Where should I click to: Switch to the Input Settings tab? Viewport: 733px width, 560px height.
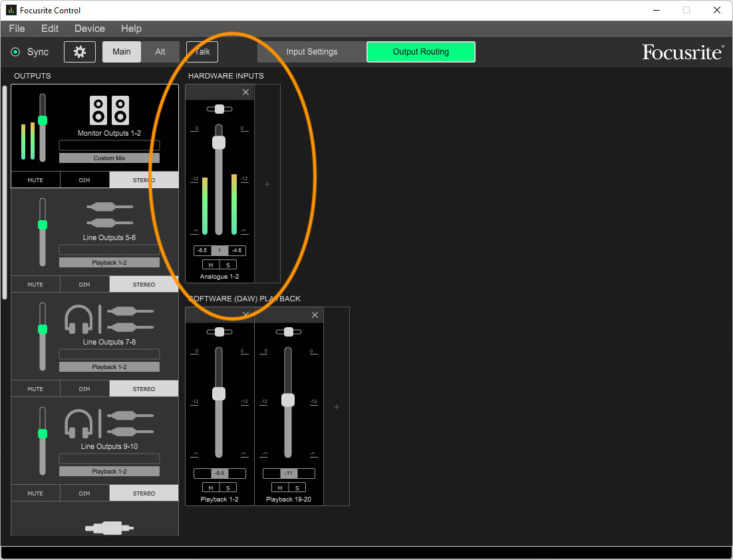click(x=312, y=52)
